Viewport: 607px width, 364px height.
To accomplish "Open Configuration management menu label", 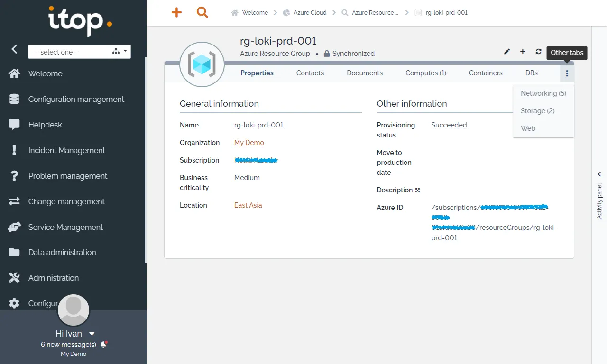I will [76, 99].
